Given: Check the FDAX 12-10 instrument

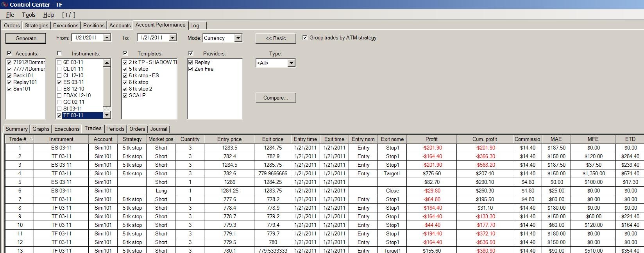Looking at the screenshot, I should pos(59,95).
